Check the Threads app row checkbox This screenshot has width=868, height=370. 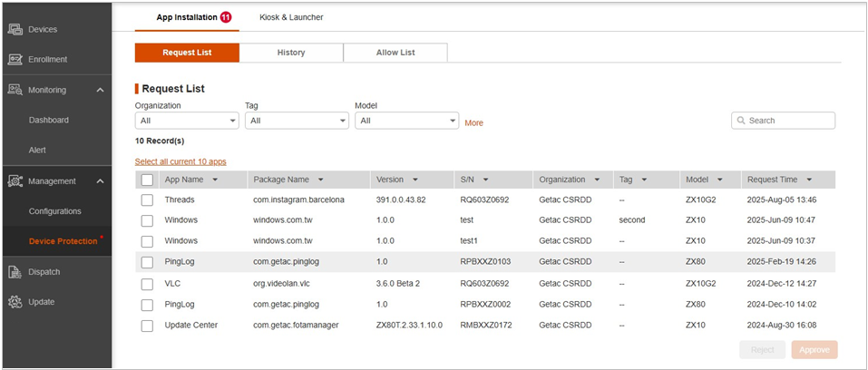[x=147, y=200]
